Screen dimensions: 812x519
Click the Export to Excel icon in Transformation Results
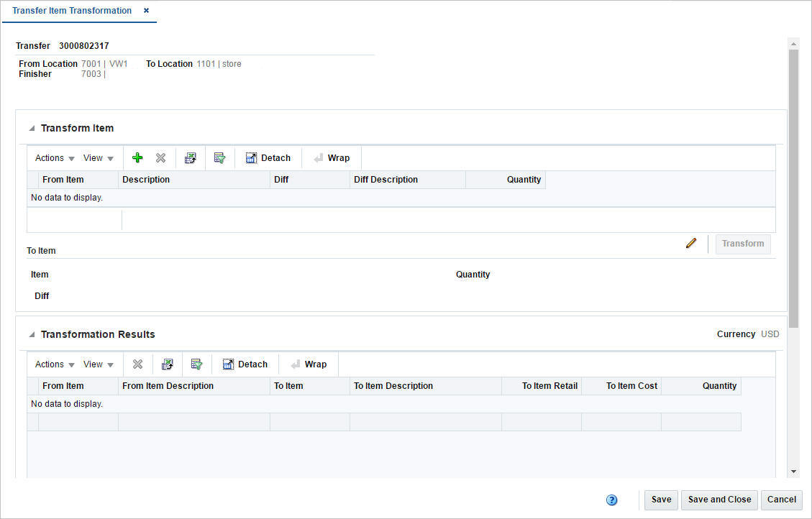[x=168, y=364]
